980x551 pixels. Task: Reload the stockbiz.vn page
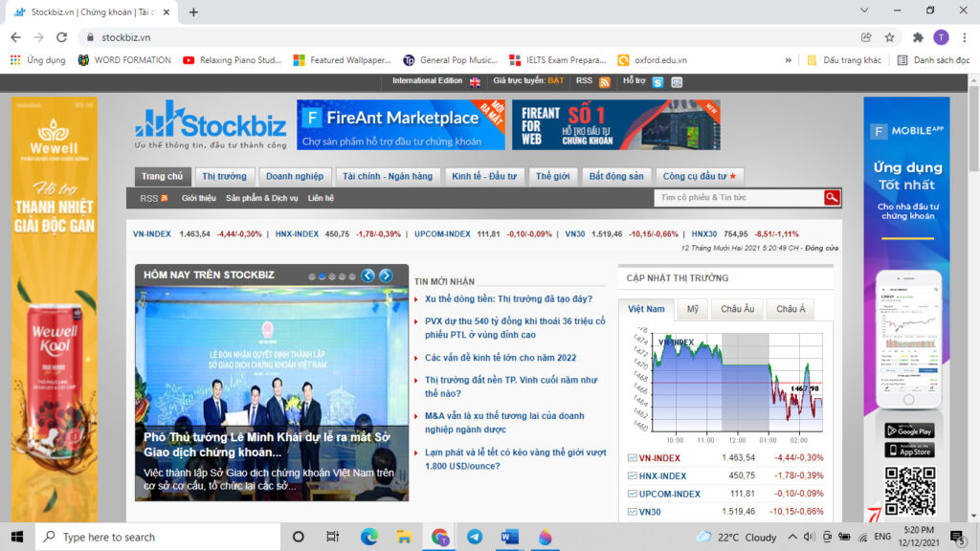61,37
